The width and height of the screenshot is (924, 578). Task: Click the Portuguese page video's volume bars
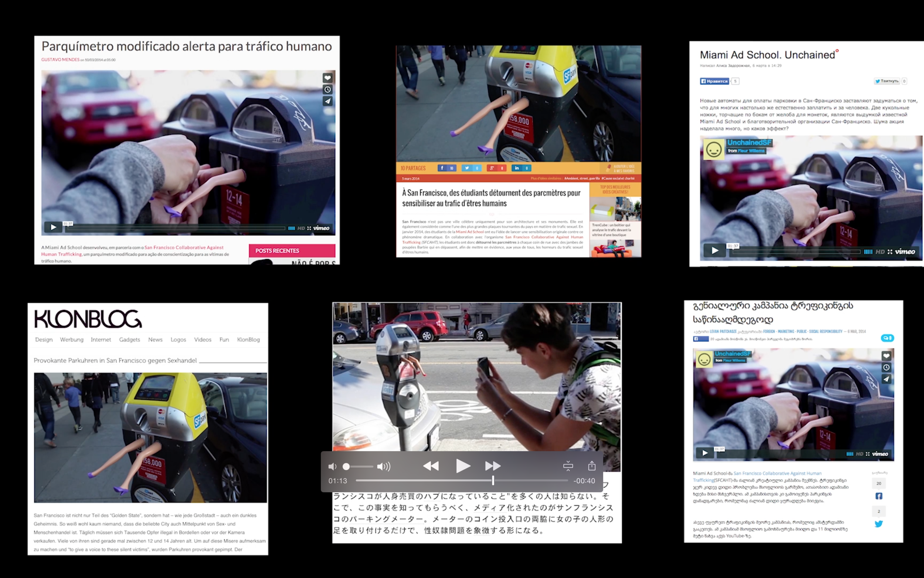292,228
